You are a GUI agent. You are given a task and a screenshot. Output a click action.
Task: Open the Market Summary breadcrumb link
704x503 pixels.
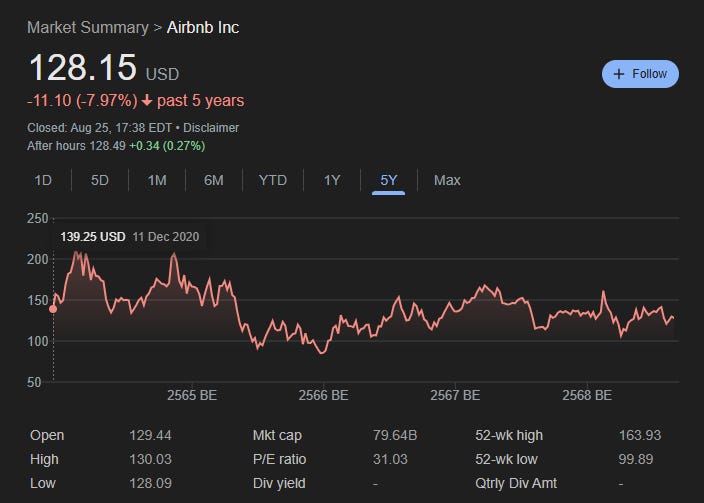coord(88,27)
